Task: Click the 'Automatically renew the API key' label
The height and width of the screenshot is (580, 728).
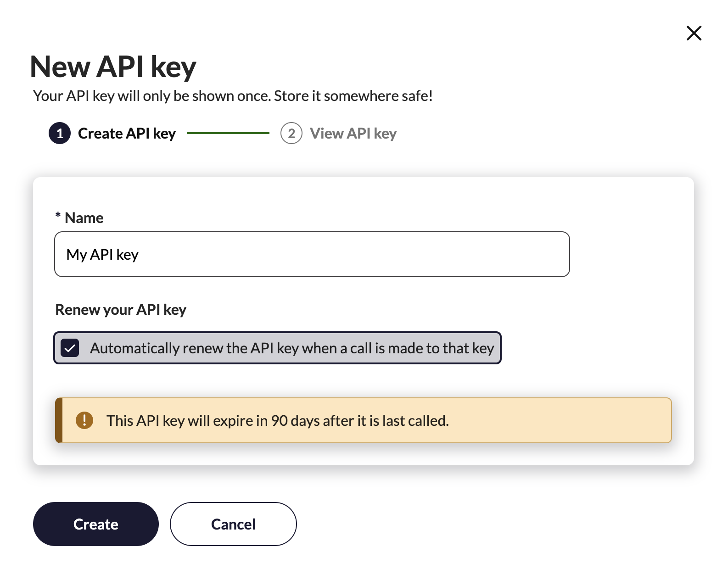Action: [x=292, y=348]
